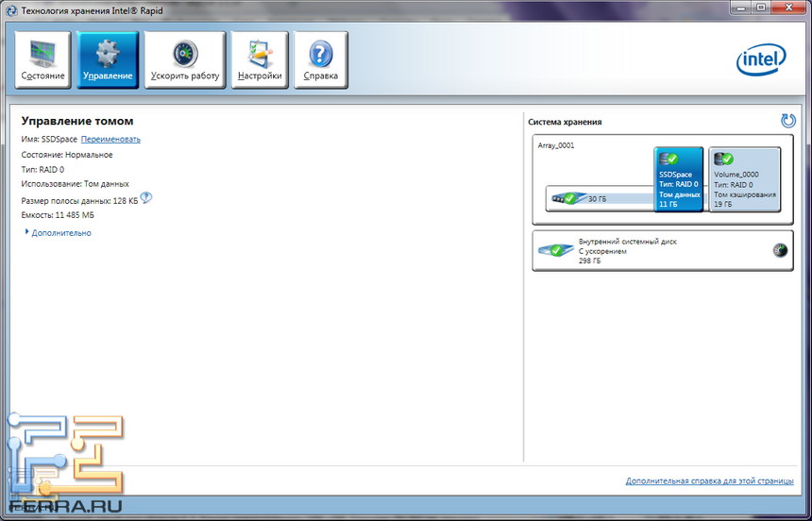Click the Использование: Том данных text
This screenshot has width=812, height=521.
point(76,184)
